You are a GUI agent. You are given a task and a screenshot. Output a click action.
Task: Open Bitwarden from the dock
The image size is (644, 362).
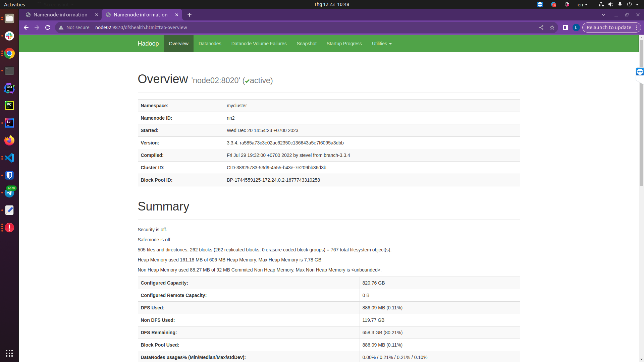coord(9,175)
